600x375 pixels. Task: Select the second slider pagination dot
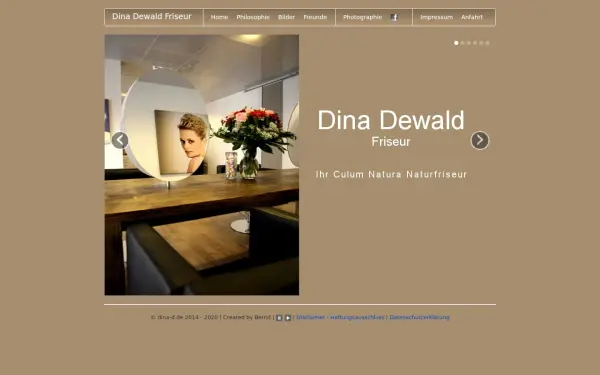(462, 43)
